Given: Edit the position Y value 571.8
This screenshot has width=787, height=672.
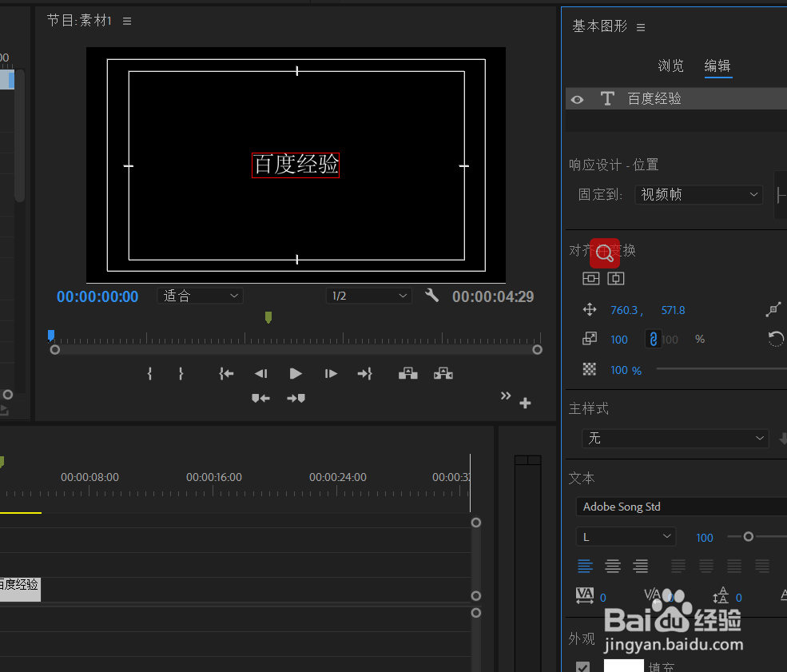Looking at the screenshot, I should pos(673,310).
